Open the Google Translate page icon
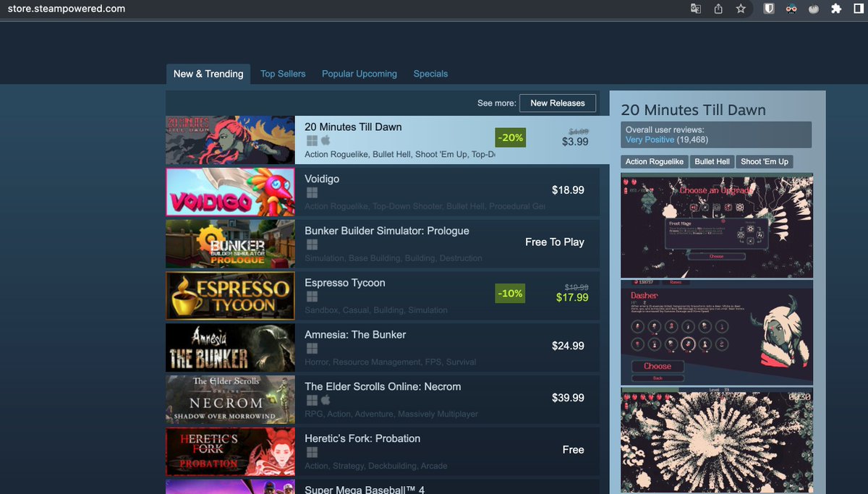Viewport: 868px width, 494px height. coord(696,9)
